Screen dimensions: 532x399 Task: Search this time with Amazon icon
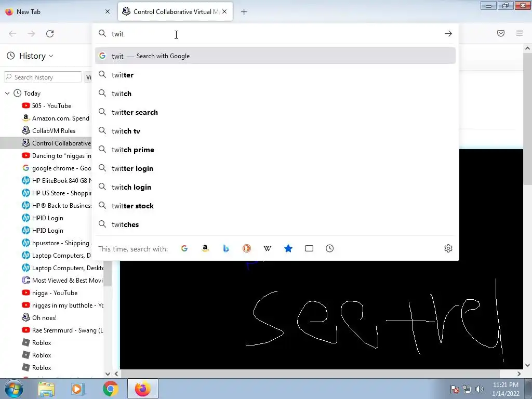[x=205, y=249]
